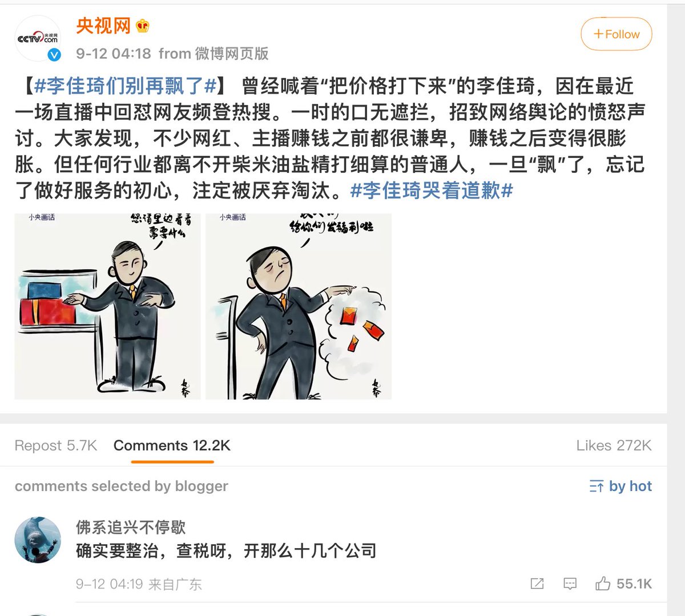Image resolution: width=685 pixels, height=616 pixels.
Task: Reply using the comment bubble icon
Action: coord(570,583)
